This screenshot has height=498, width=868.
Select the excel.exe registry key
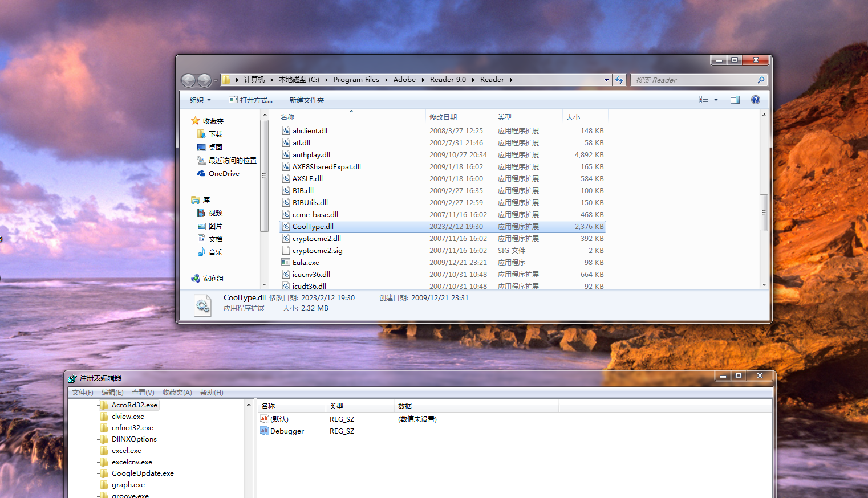127,451
